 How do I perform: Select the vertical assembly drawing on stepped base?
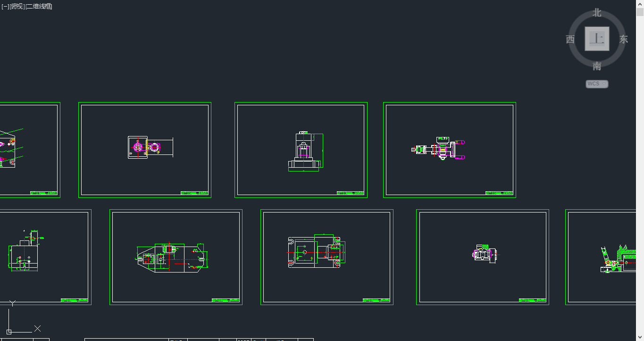306,152
